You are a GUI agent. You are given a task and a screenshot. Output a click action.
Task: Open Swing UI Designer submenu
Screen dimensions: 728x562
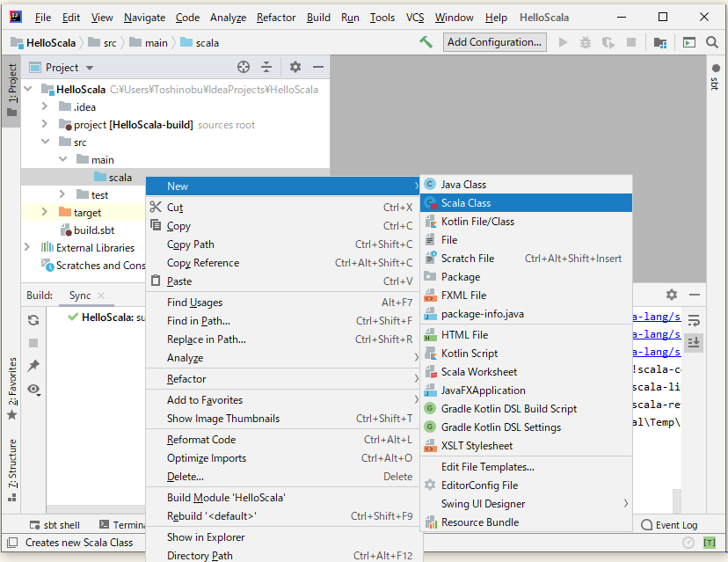(x=526, y=504)
